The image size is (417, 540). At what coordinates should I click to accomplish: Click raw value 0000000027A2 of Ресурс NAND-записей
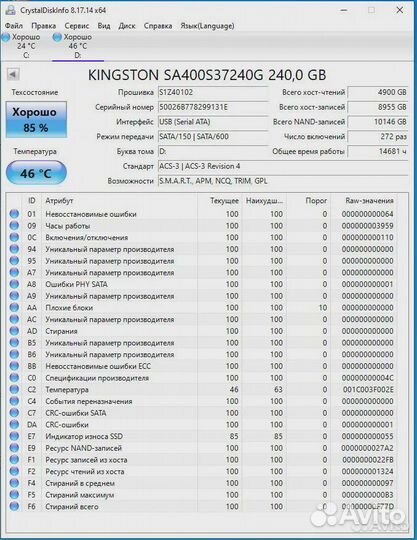click(x=367, y=448)
